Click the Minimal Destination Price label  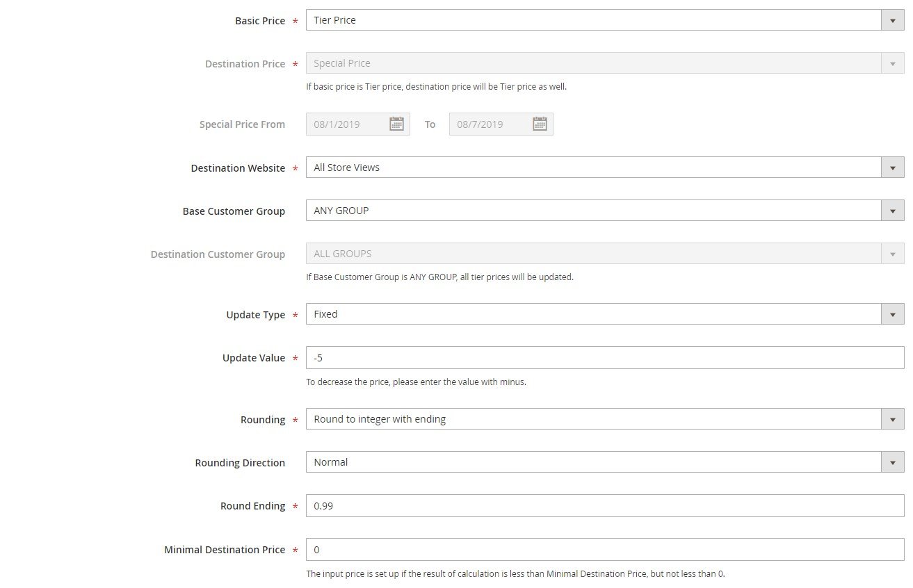pyautogui.click(x=225, y=550)
